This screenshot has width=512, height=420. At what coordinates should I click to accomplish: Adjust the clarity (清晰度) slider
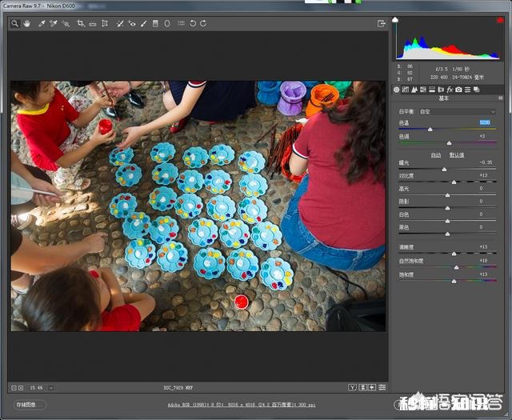(x=454, y=254)
